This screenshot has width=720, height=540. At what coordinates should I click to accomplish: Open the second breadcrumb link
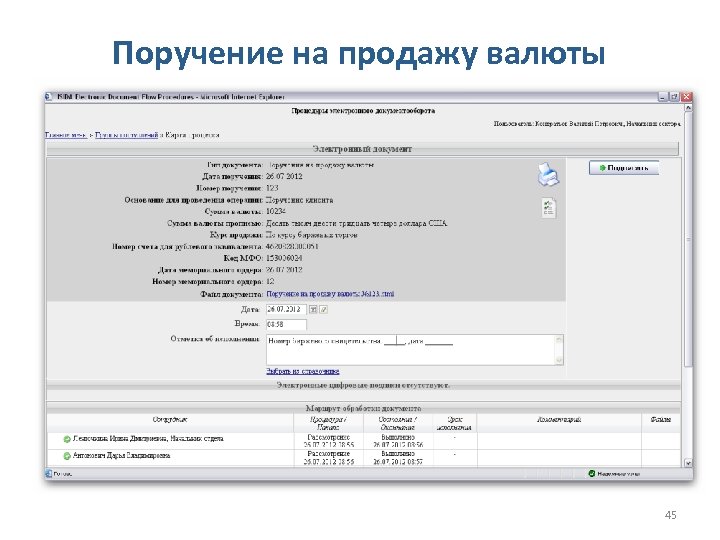coord(126,135)
